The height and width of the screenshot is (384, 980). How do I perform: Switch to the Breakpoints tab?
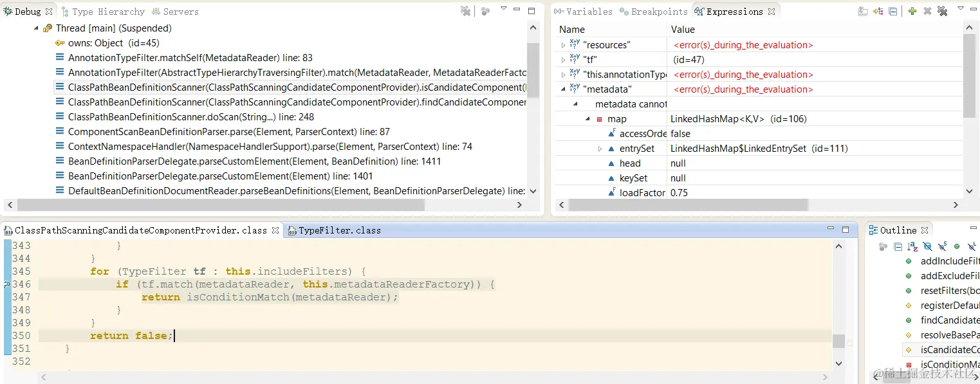[654, 12]
